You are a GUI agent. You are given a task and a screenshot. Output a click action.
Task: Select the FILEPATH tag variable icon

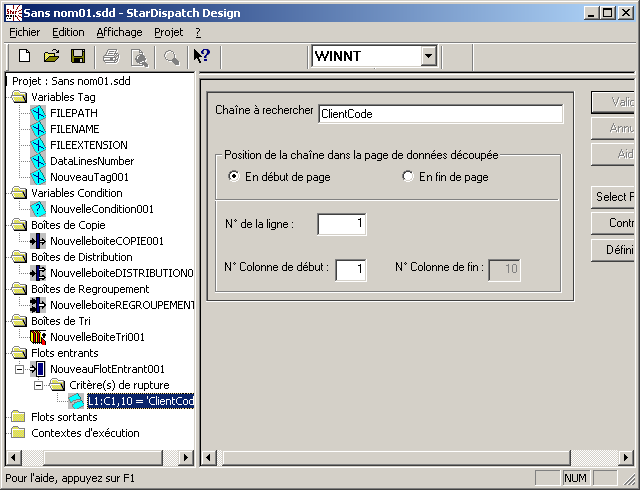39,113
